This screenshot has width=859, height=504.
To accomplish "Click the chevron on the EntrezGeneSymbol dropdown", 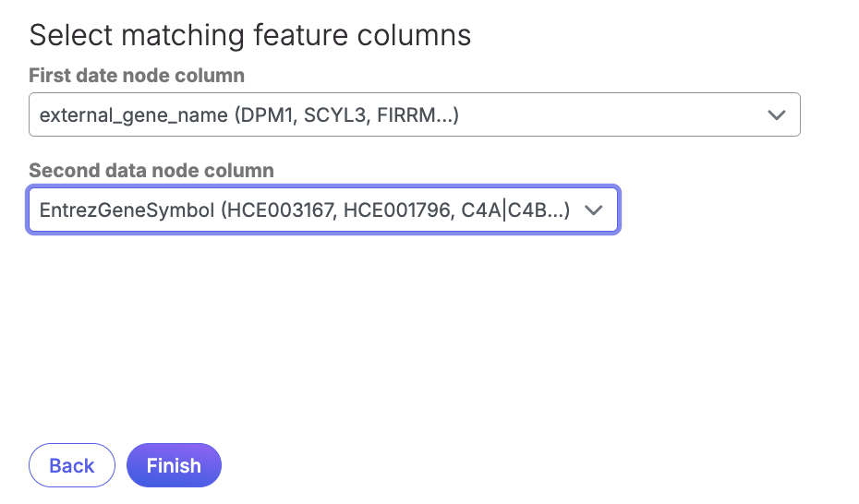I will pos(594,210).
